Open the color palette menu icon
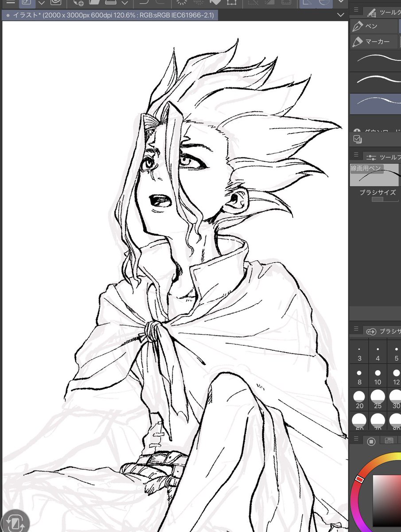This screenshot has height=532, width=401. pos(356,439)
